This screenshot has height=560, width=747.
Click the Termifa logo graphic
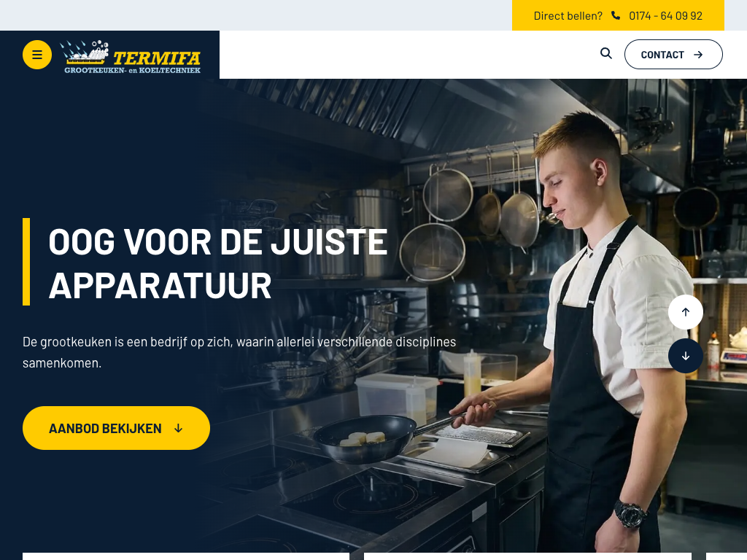[x=85, y=52]
